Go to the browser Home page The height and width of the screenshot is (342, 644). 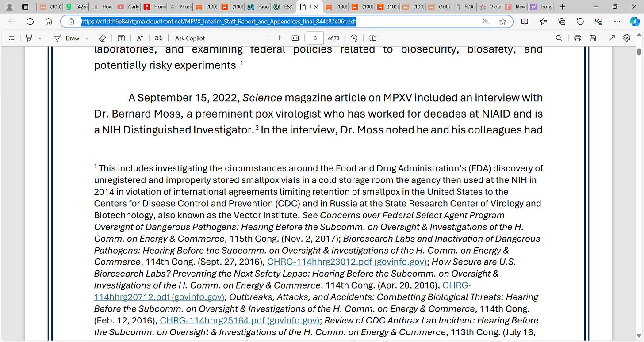pyautogui.click(x=49, y=21)
